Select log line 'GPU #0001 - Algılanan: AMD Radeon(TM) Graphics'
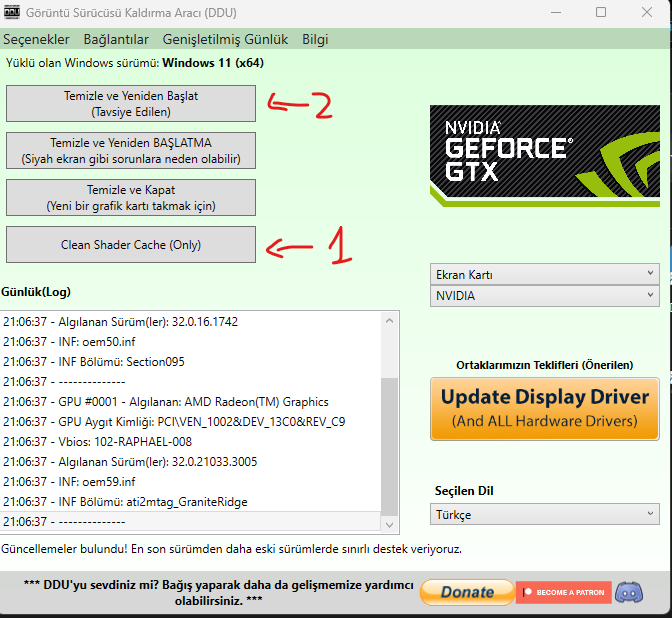 pos(191,402)
